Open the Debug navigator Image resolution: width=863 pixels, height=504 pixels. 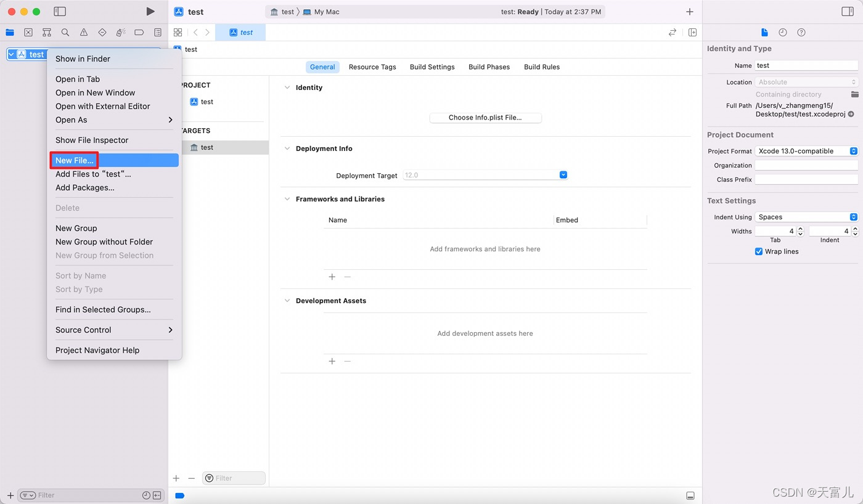click(x=121, y=32)
